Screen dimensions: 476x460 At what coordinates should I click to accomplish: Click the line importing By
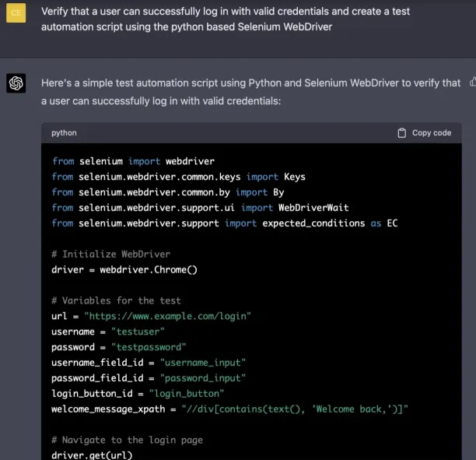168,192
